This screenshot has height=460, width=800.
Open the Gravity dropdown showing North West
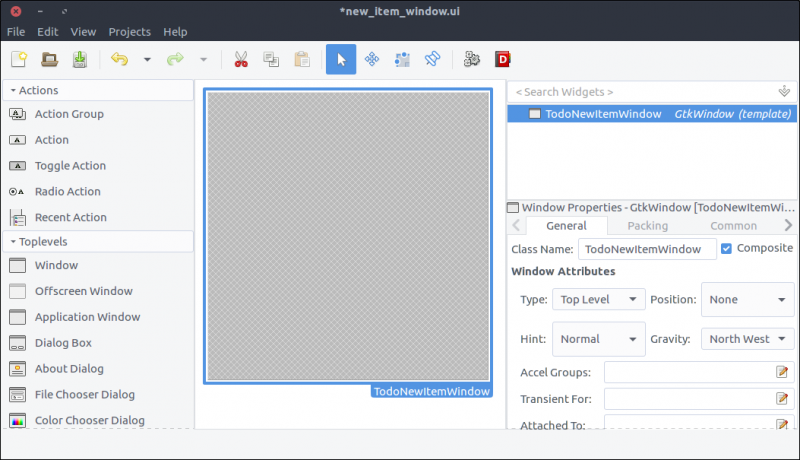(747, 339)
